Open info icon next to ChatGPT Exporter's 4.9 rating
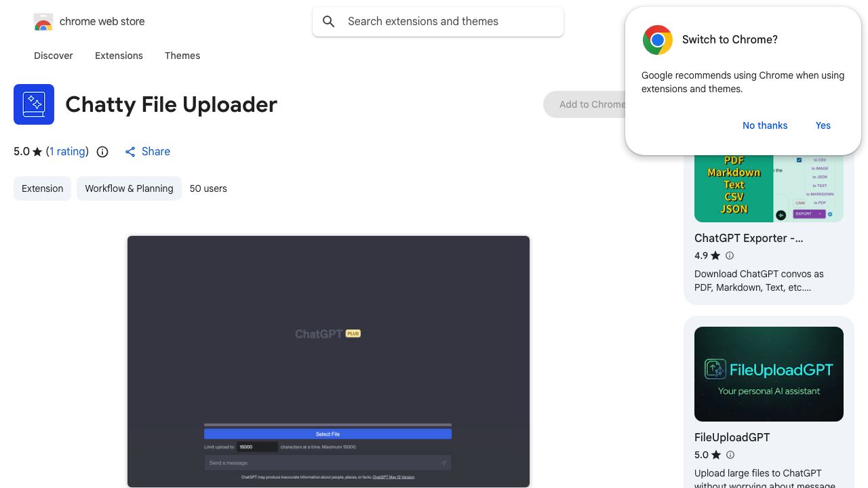This screenshot has height=488, width=868. 730,256
